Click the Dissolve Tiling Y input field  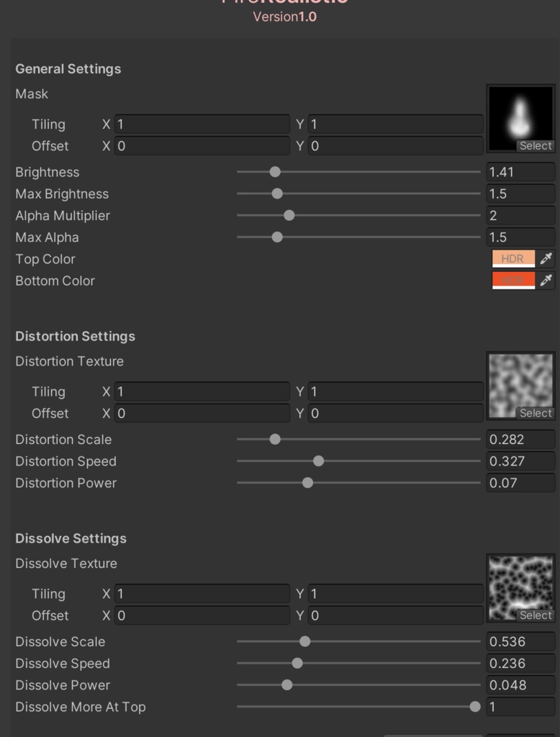(x=394, y=594)
